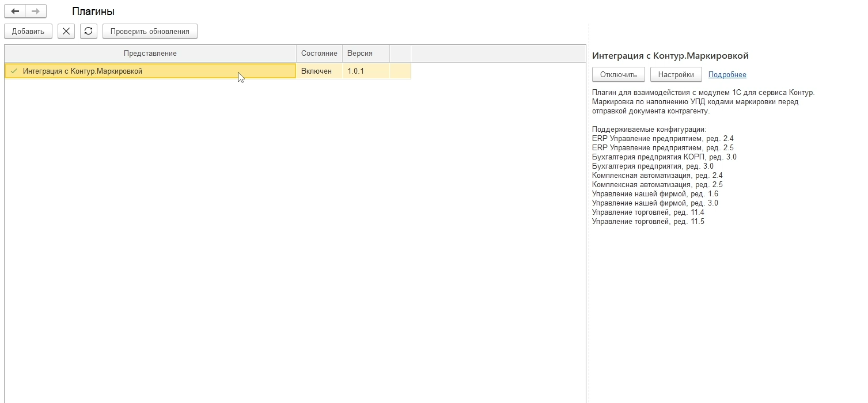The image size is (868, 403).
Task: Delete the plugin with the X icon
Action: (66, 31)
